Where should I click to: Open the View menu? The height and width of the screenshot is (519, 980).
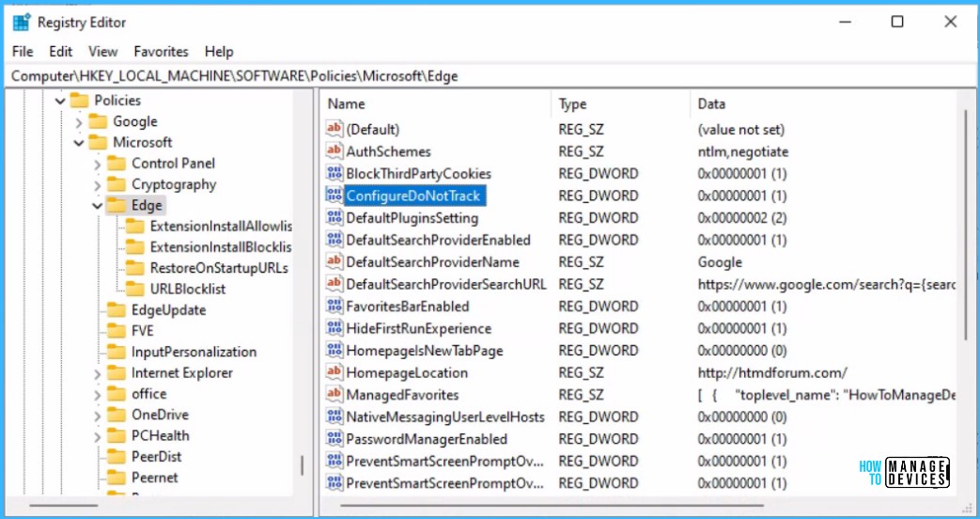tap(103, 52)
